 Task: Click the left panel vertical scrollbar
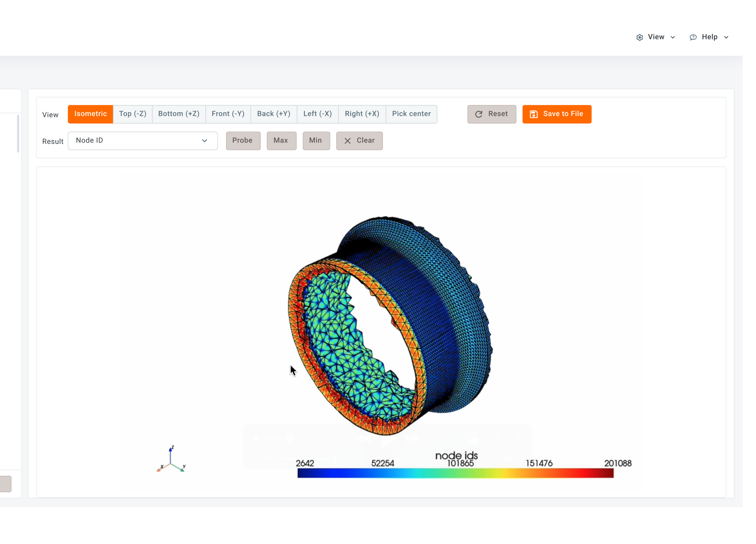coord(18,133)
